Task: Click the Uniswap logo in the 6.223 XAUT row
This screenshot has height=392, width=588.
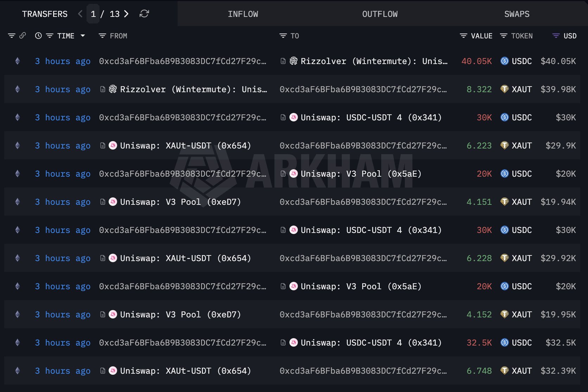Action: (113, 145)
